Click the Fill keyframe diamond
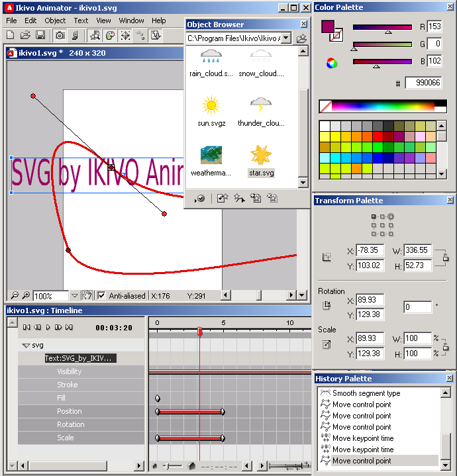The image size is (457, 476). click(157, 399)
